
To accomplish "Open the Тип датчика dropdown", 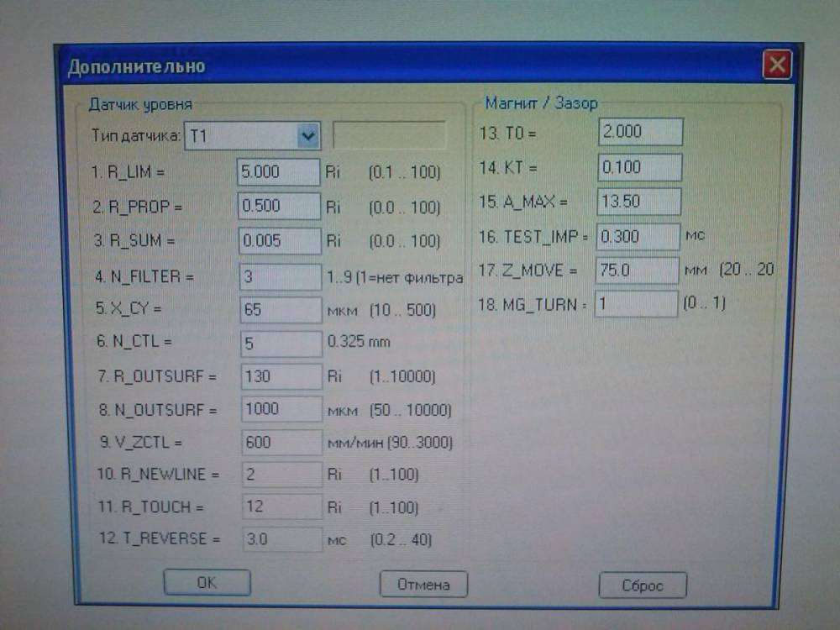I will point(308,135).
